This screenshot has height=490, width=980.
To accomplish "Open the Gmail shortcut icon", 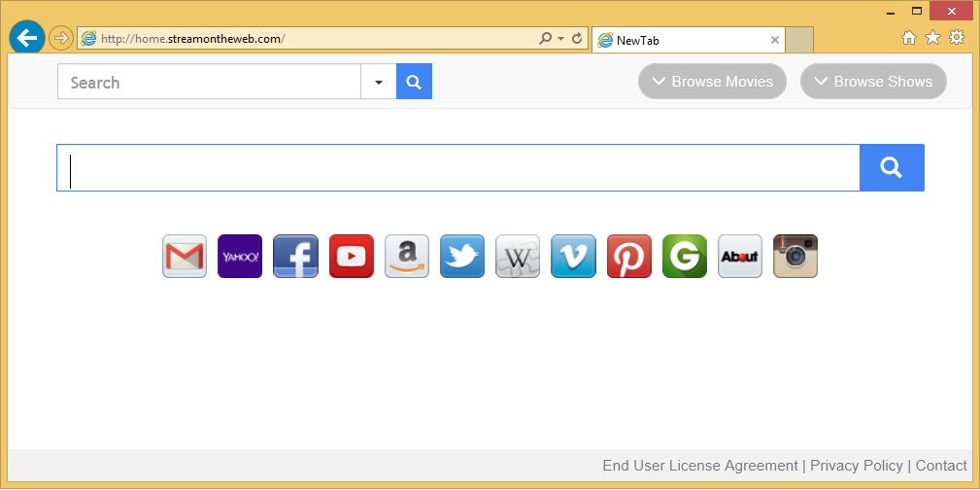I will click(185, 257).
